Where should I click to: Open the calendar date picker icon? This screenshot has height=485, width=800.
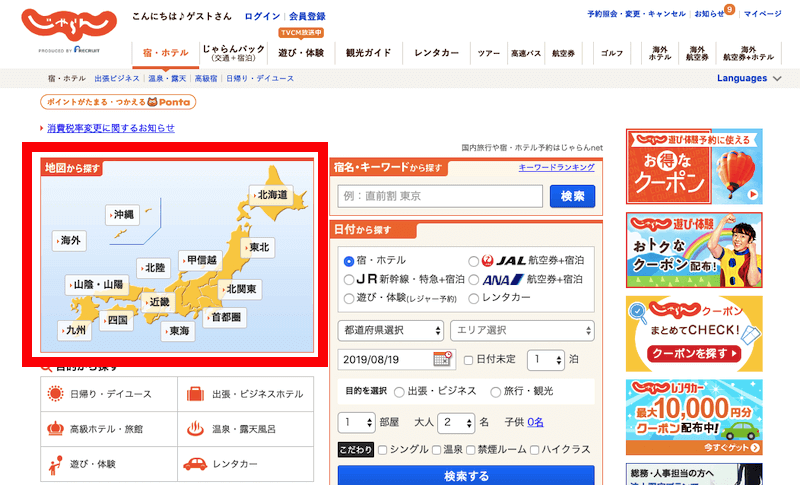(x=442, y=359)
